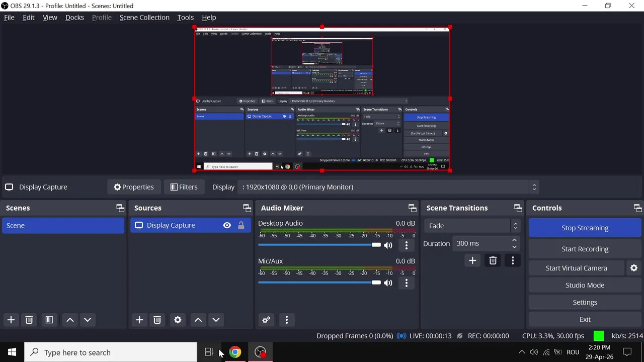Remove scene transition trash icon
This screenshot has height=362, width=644.
point(493,260)
